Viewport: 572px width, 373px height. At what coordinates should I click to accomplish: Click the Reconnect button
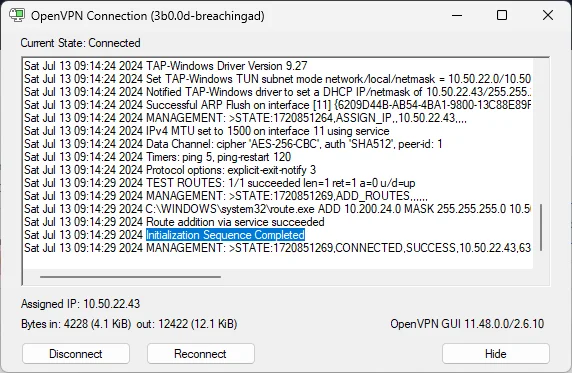click(201, 353)
